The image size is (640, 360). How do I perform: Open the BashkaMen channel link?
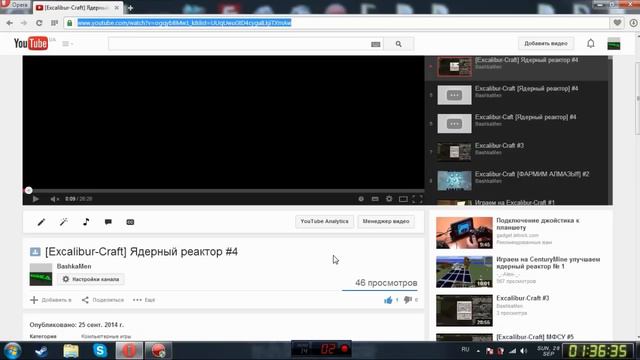click(74, 266)
